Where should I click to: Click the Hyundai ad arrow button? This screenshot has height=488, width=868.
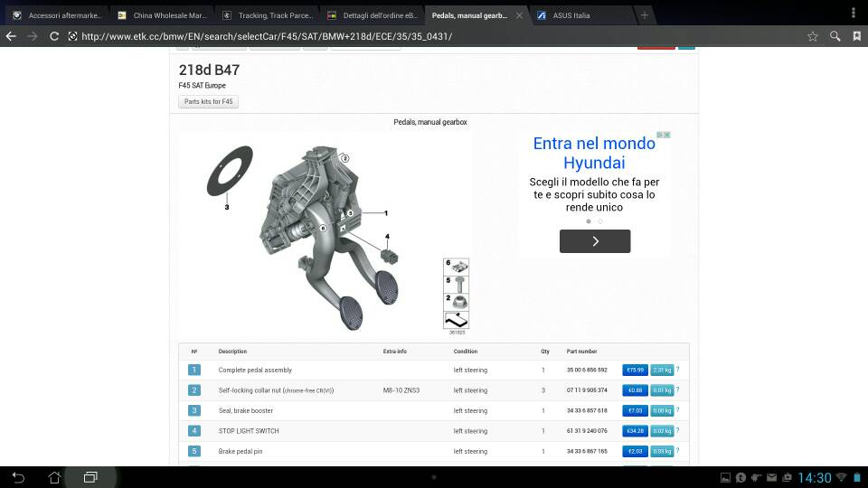click(x=595, y=241)
